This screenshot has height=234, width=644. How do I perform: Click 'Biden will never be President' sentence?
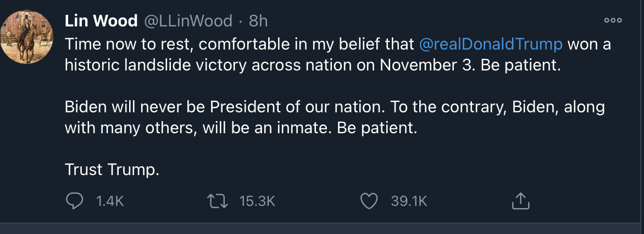pyautogui.click(x=225, y=107)
